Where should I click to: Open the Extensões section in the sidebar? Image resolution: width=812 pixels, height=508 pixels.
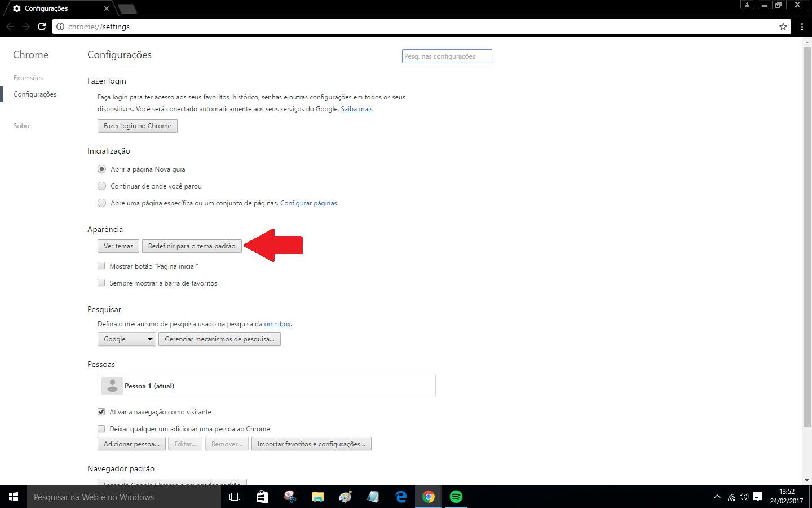(x=28, y=77)
